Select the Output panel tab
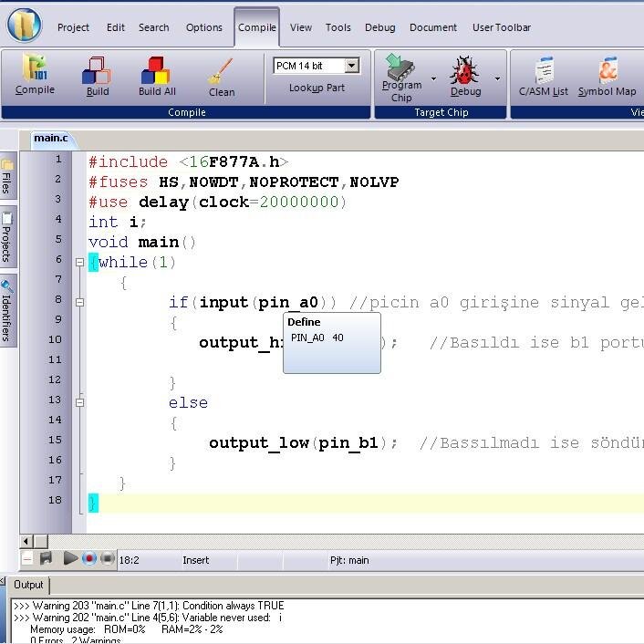Viewport: 644px width, 644px height. 28,585
